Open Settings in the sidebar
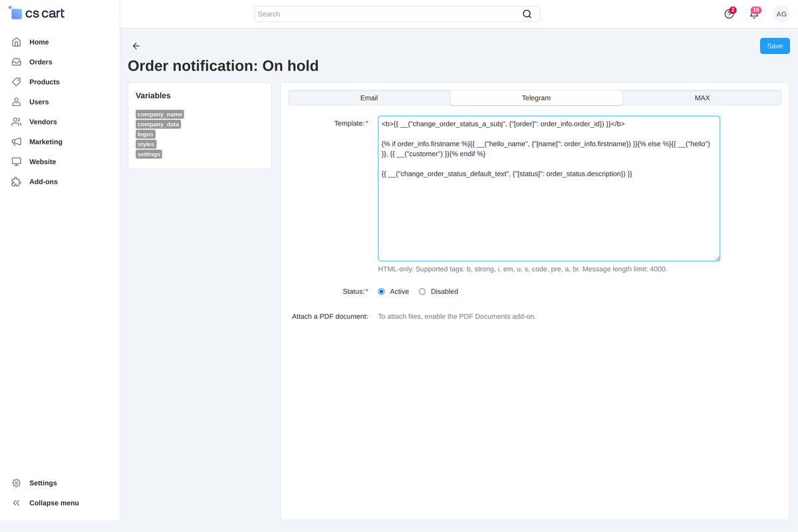Viewport: 798px width, 532px height. pos(43,483)
